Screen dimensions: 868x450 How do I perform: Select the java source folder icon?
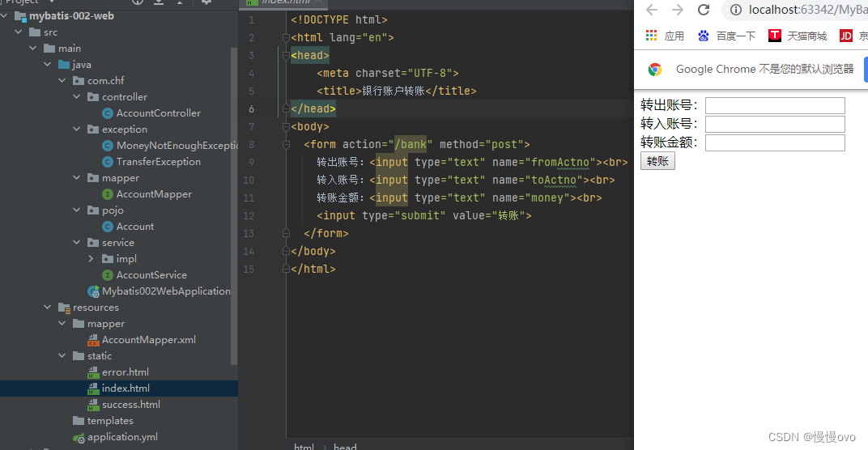click(x=64, y=64)
